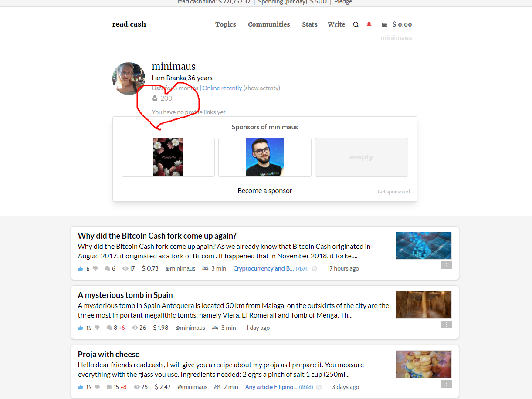Open the read.cash fund link
Image resolution: width=532 pixels, height=399 pixels.
pyautogui.click(x=197, y=2)
